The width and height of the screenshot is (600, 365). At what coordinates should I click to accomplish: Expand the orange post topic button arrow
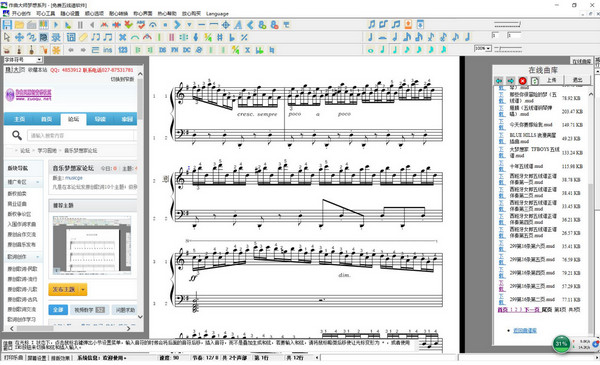83,290
